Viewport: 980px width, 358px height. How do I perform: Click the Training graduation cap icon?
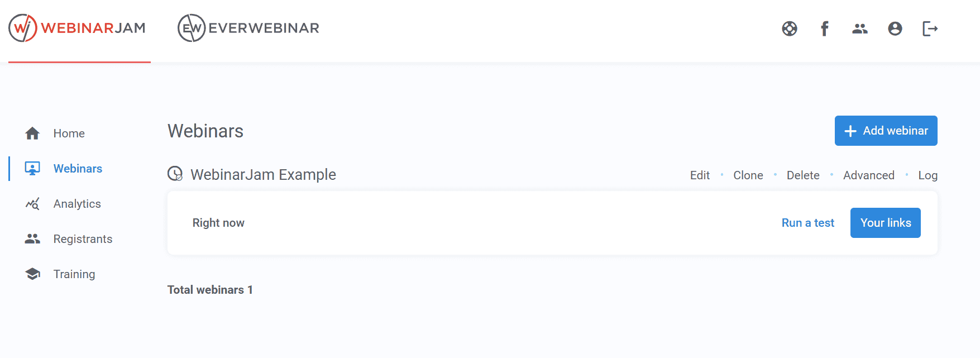[32, 274]
